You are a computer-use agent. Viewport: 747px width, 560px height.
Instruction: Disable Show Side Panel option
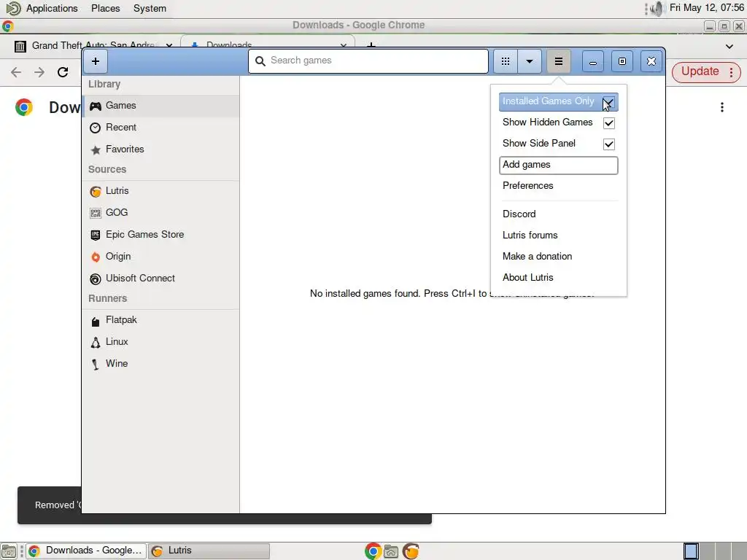(x=608, y=144)
